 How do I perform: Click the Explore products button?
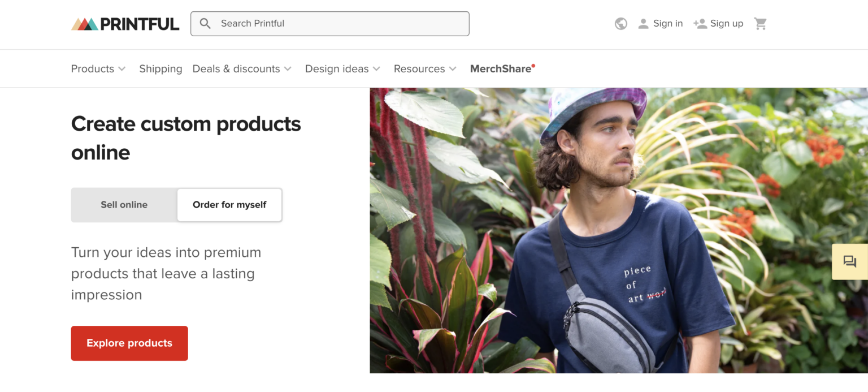[x=129, y=343]
